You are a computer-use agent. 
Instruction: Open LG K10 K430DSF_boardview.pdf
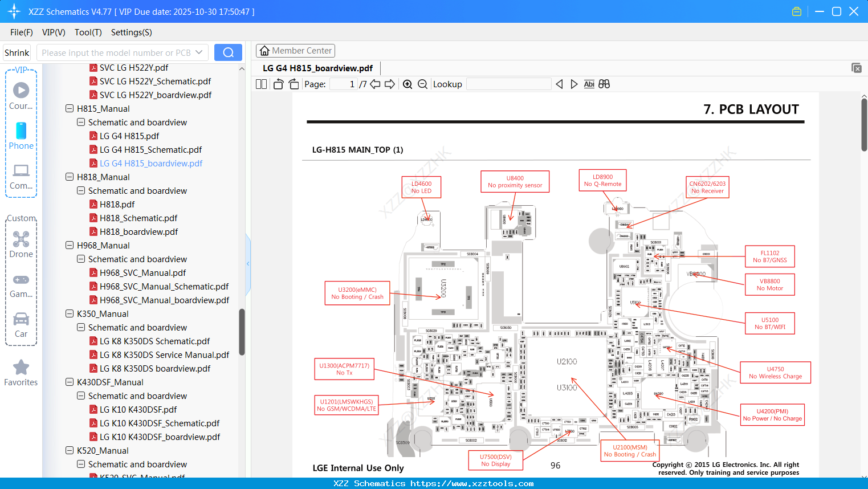(155, 437)
